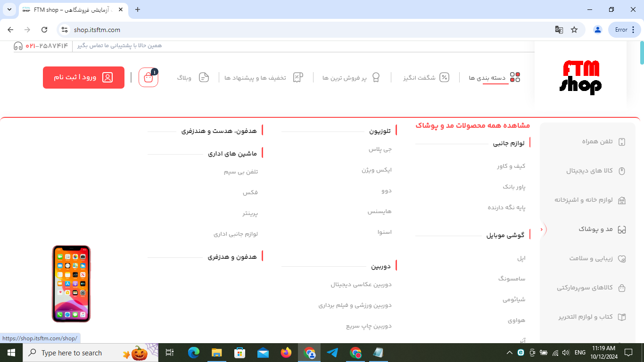Open the پایه نگه دارنده link
Screen dimensions: 644x362
506,207
